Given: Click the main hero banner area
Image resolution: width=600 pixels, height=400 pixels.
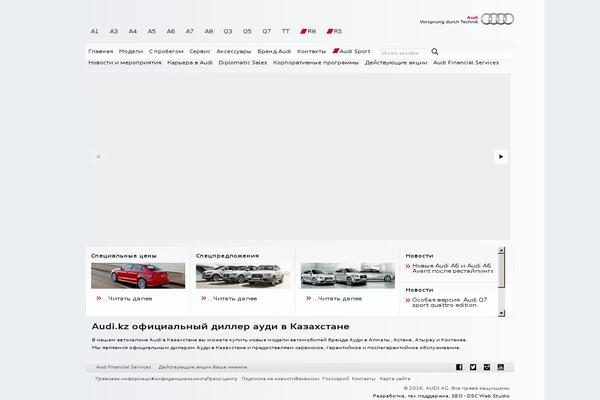Looking at the screenshot, I should (298, 156).
